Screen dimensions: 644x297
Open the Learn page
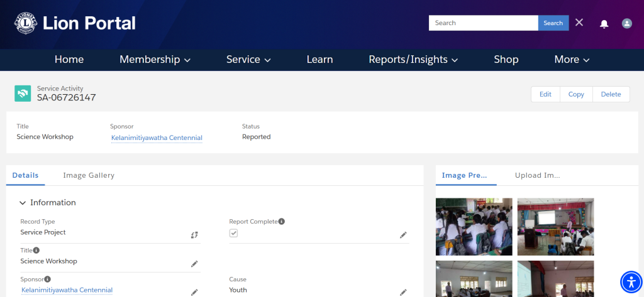click(319, 60)
